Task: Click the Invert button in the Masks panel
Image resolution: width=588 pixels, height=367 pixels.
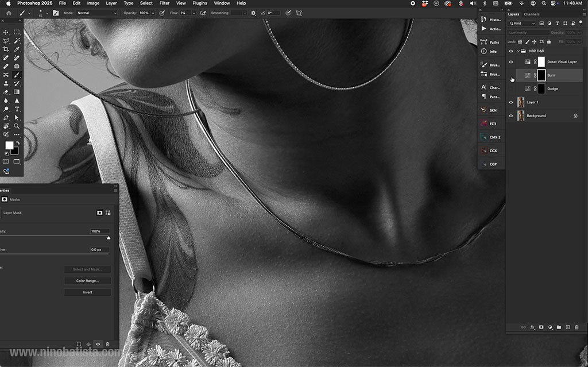Action: click(x=87, y=292)
